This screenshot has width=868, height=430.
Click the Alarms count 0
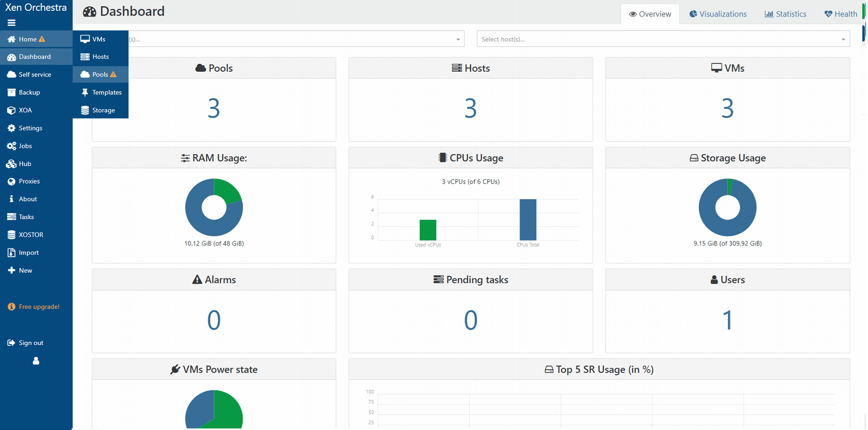[214, 321]
